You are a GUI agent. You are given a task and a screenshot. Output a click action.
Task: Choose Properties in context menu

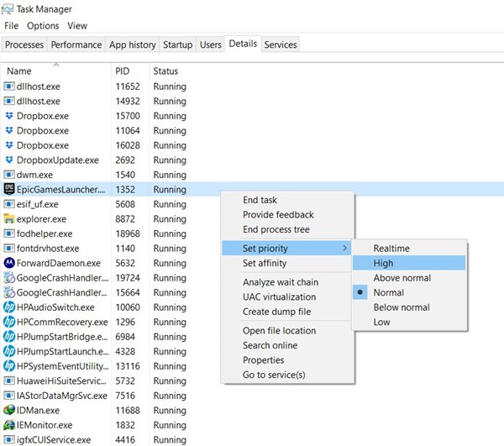(x=288, y=360)
